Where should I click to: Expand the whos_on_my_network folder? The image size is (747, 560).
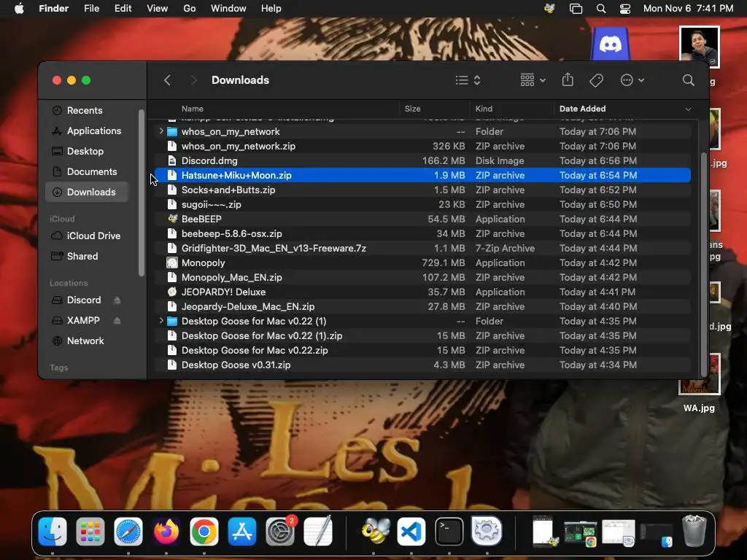(161, 131)
